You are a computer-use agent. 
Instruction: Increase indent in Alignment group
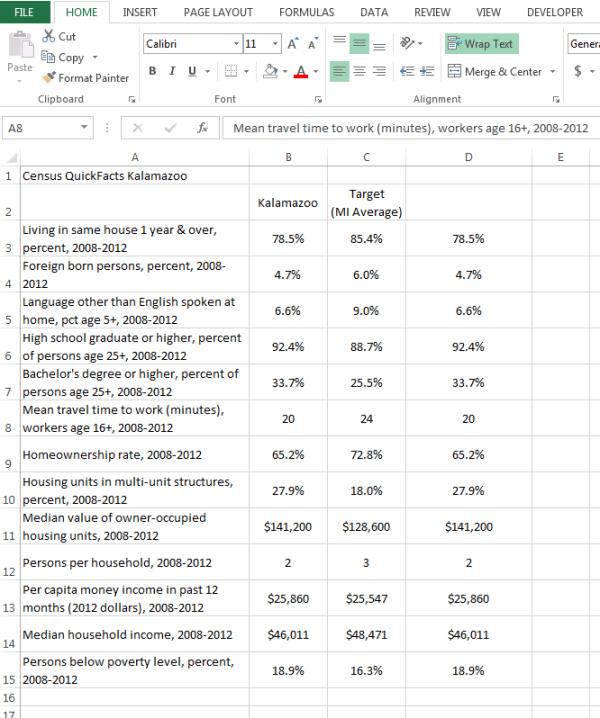pos(427,71)
